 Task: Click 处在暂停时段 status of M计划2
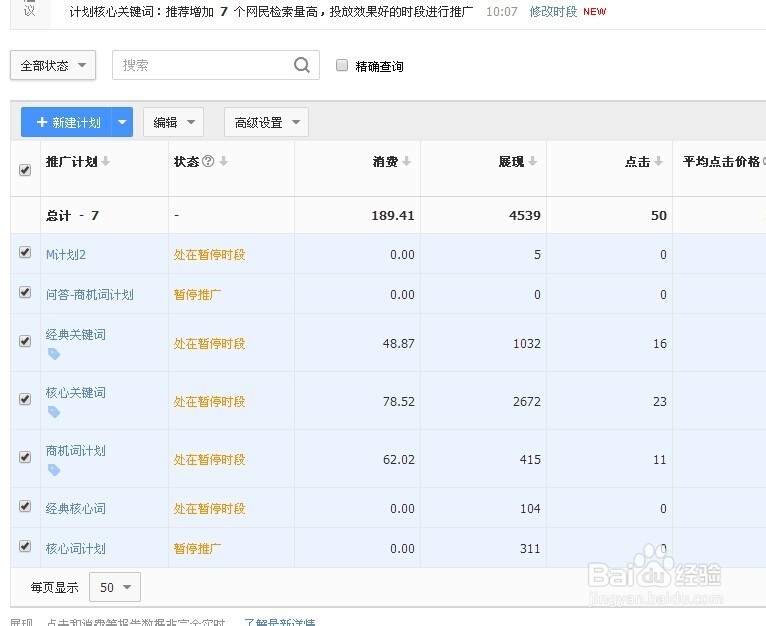point(209,255)
